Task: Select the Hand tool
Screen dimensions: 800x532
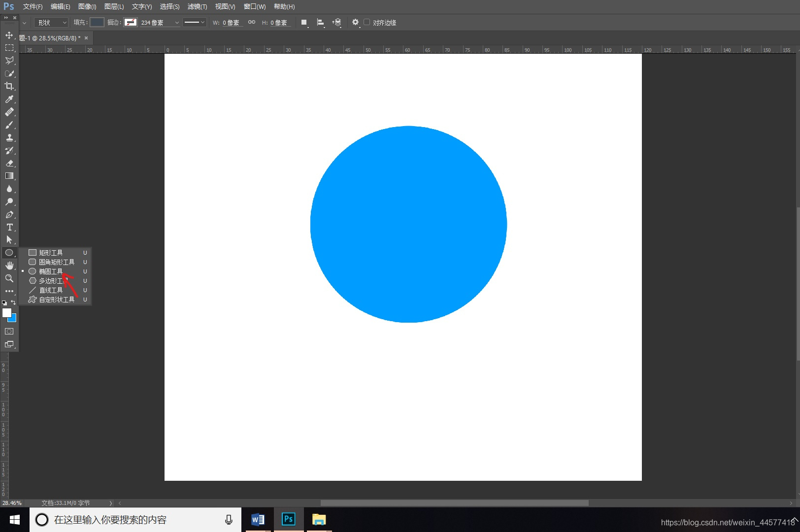Action: 9,266
